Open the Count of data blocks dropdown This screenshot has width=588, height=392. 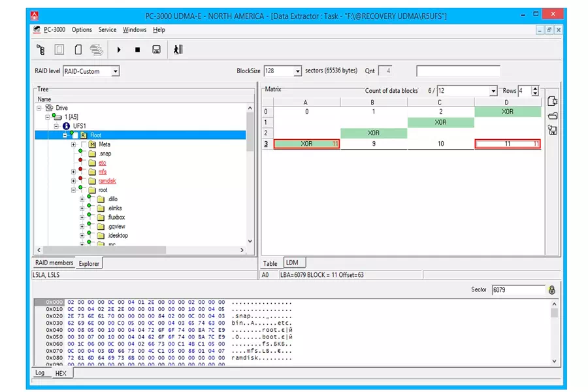coord(493,91)
